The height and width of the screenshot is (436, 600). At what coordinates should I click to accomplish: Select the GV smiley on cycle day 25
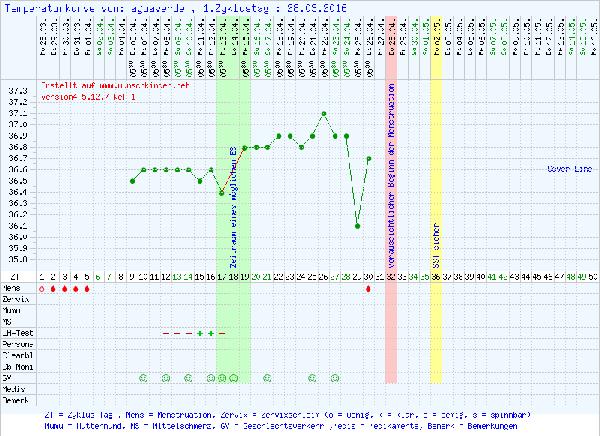(x=312, y=377)
